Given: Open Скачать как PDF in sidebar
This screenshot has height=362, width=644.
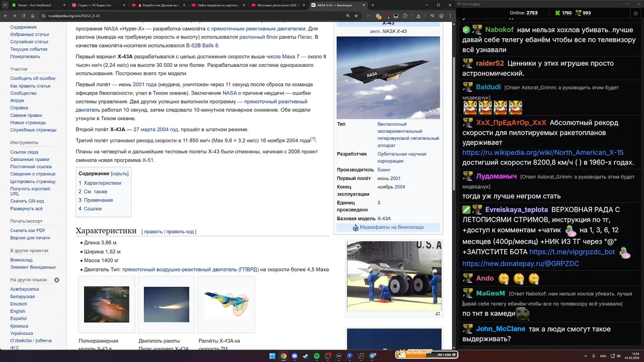Looking at the screenshot, I should click(28, 230).
